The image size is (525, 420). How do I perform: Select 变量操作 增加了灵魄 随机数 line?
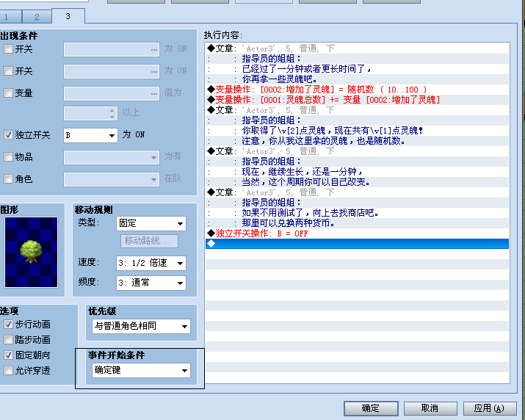click(358, 90)
